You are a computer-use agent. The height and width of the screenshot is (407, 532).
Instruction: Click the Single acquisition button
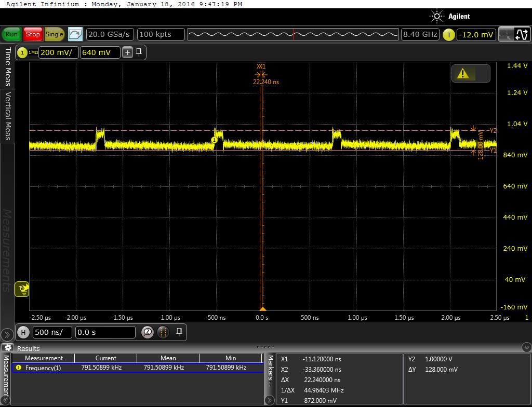point(54,34)
